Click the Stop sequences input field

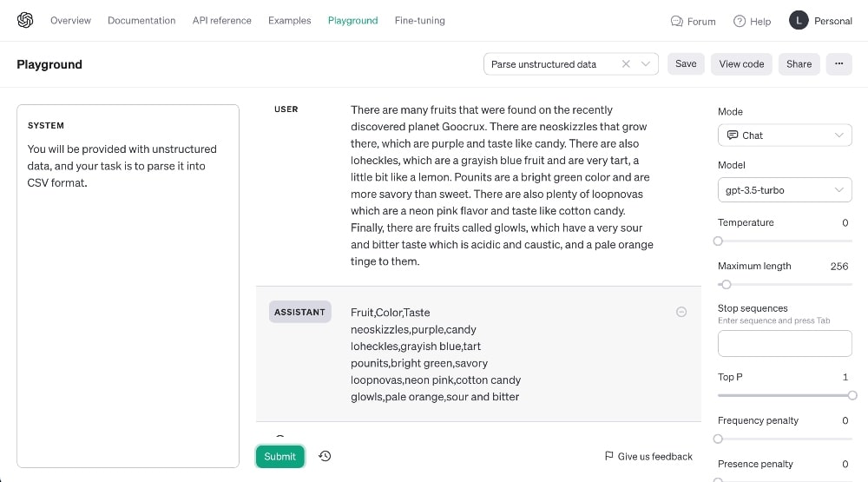coord(785,344)
